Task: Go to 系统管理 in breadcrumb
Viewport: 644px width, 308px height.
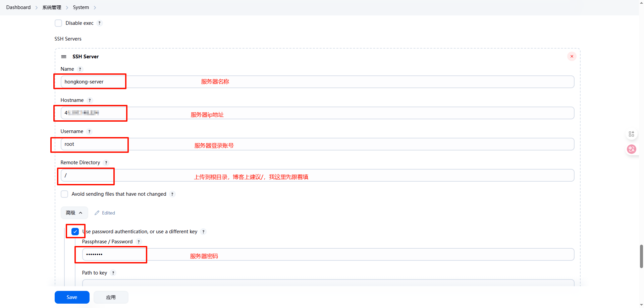Action: pyautogui.click(x=52, y=7)
